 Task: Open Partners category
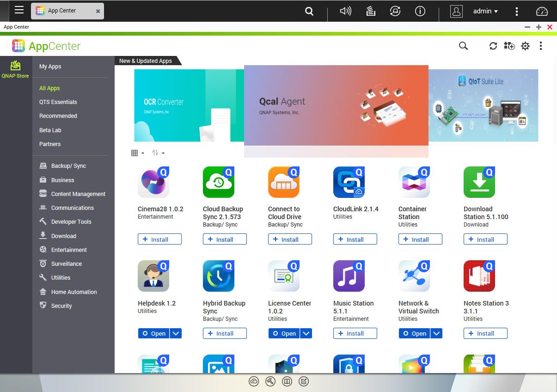(x=50, y=144)
